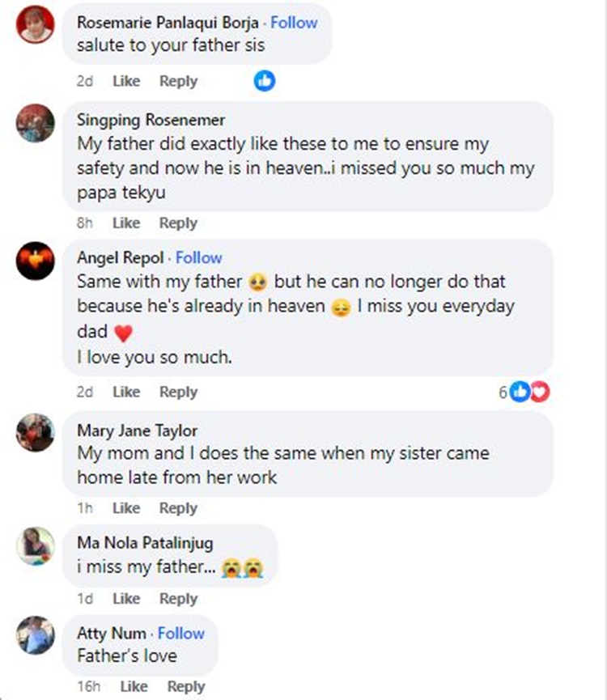The image size is (607, 700).
Task: Follow Rosemarie Panlaqui Borja
Action: (x=294, y=23)
